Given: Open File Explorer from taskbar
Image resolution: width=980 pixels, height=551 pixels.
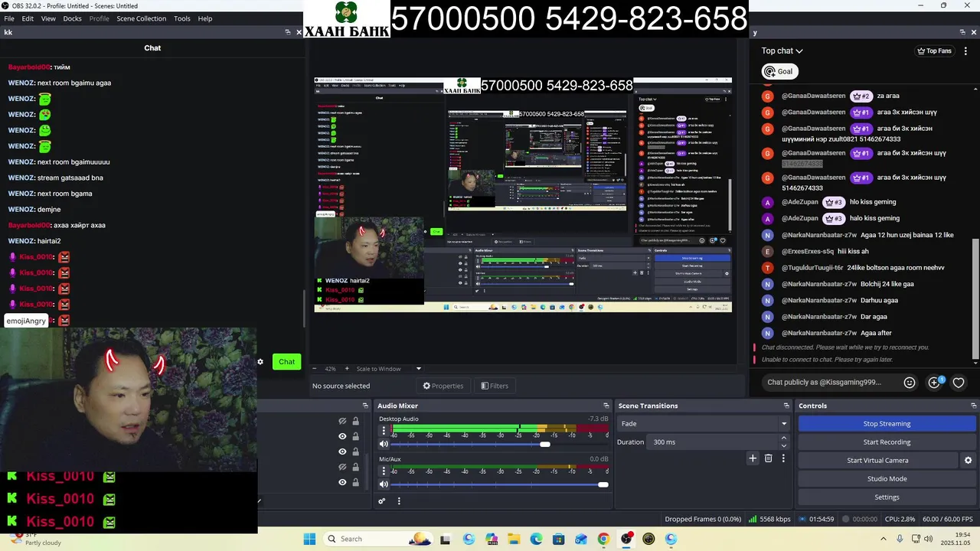Looking at the screenshot, I should tap(514, 539).
